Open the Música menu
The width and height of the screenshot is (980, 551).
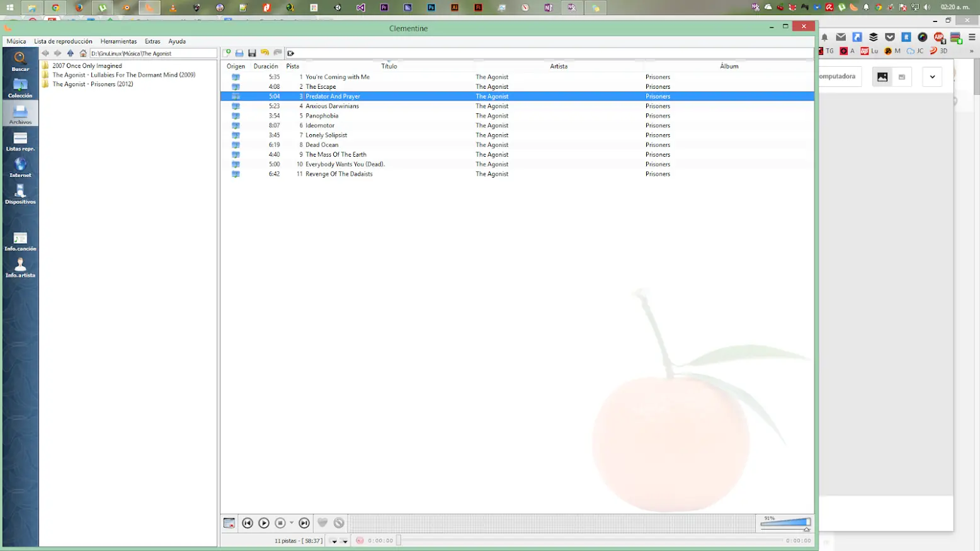tap(16, 41)
